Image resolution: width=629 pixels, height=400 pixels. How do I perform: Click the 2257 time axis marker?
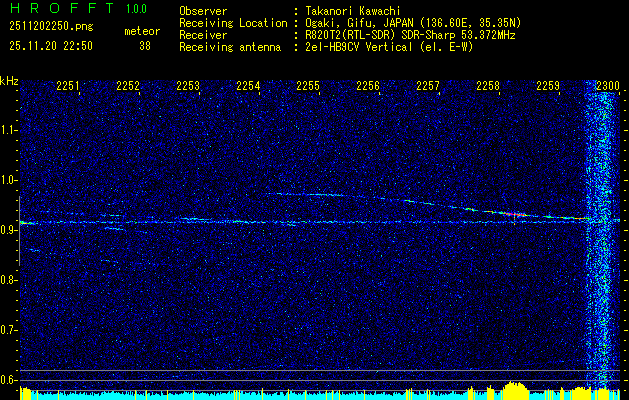click(428, 85)
